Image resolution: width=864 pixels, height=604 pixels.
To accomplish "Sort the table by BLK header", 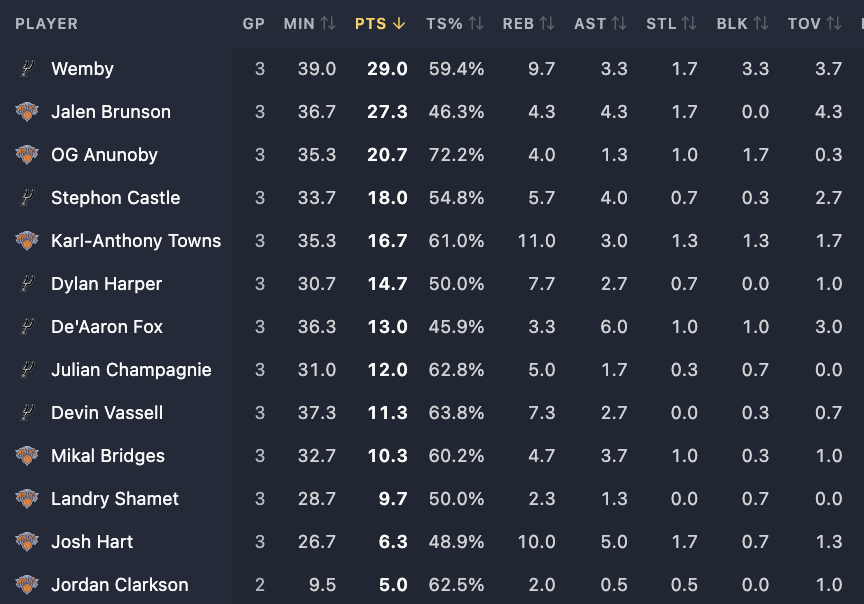I will click(x=742, y=24).
